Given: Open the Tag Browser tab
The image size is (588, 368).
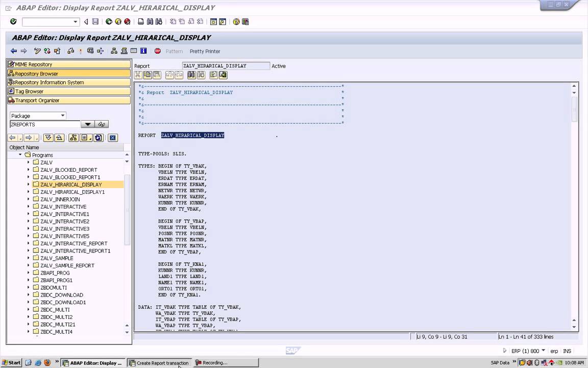Looking at the screenshot, I should [x=69, y=91].
